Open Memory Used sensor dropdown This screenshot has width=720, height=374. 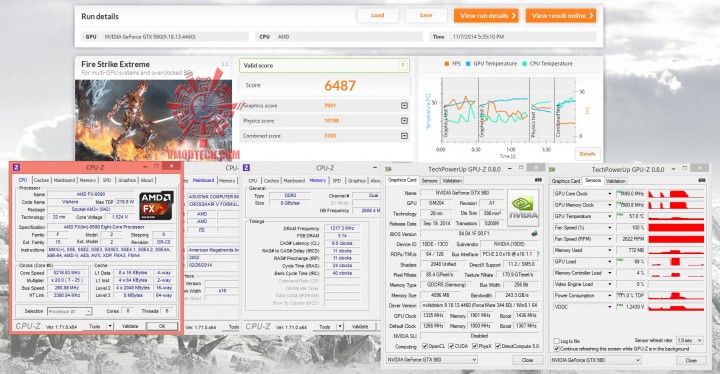pyautogui.click(x=610, y=250)
